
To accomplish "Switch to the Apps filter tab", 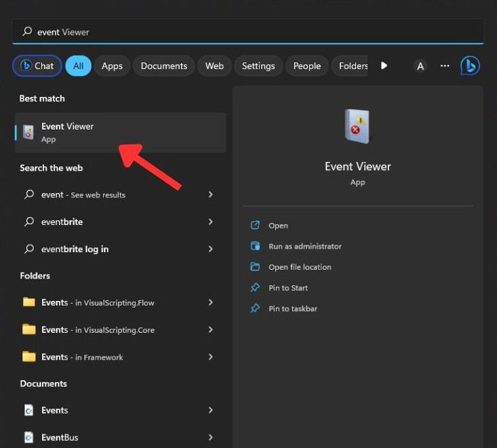I will coord(112,66).
